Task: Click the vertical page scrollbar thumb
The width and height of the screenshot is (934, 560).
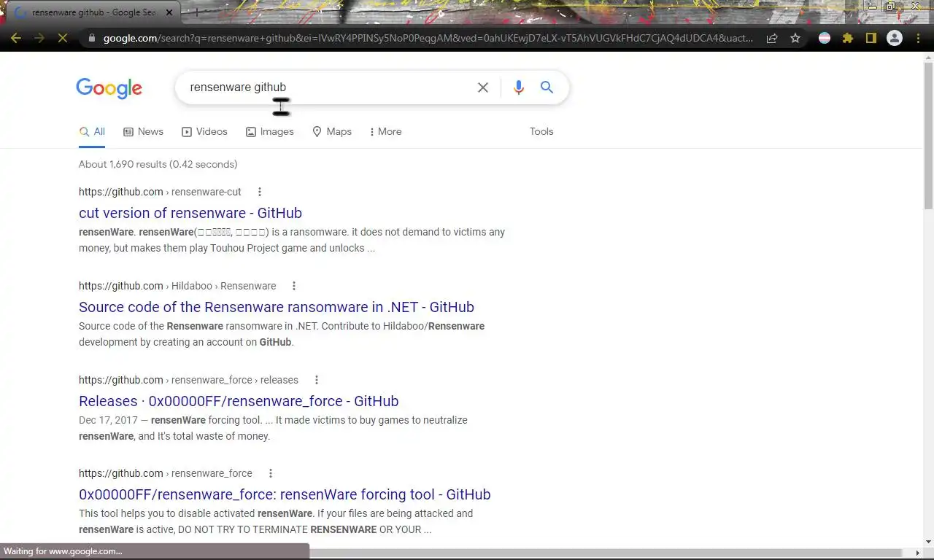Action: point(928,135)
